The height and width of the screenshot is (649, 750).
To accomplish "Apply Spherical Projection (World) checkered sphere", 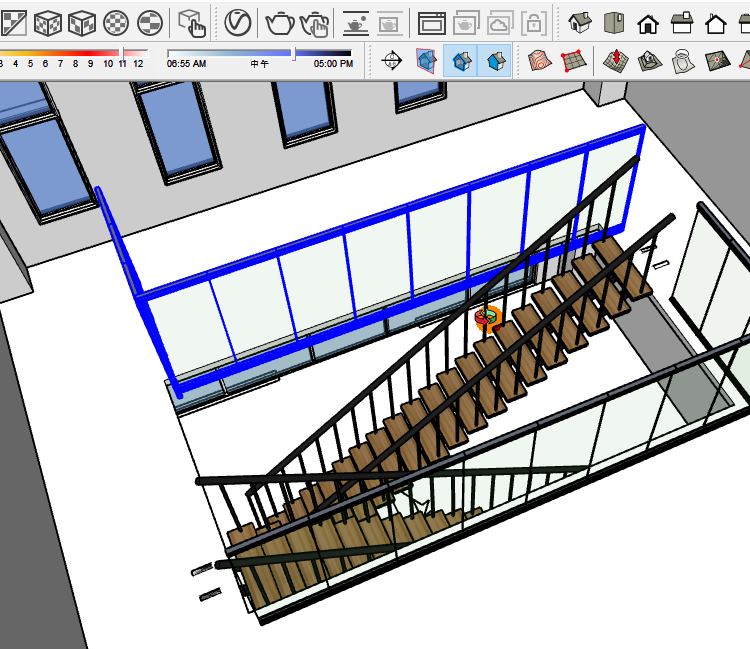I will 116,23.
